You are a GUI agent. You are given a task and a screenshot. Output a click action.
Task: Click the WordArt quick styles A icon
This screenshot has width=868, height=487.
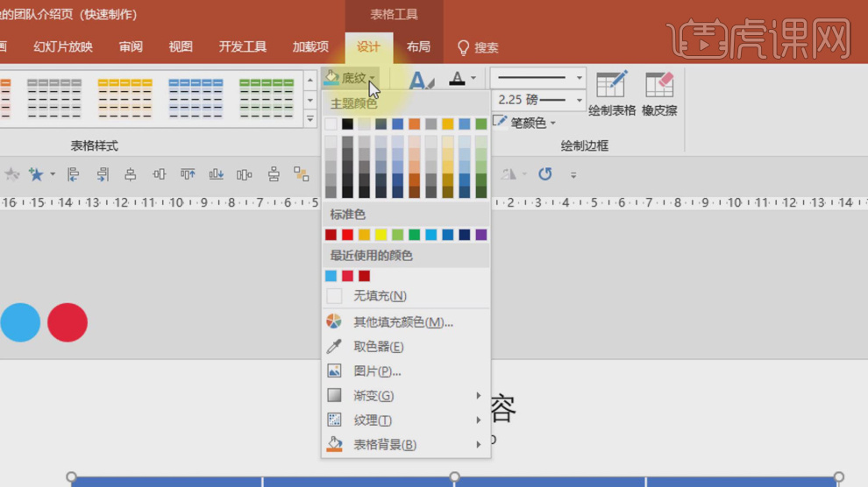[x=421, y=81]
